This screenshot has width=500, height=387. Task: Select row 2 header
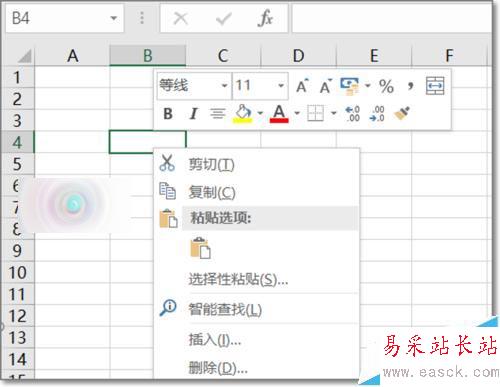[x=17, y=99]
